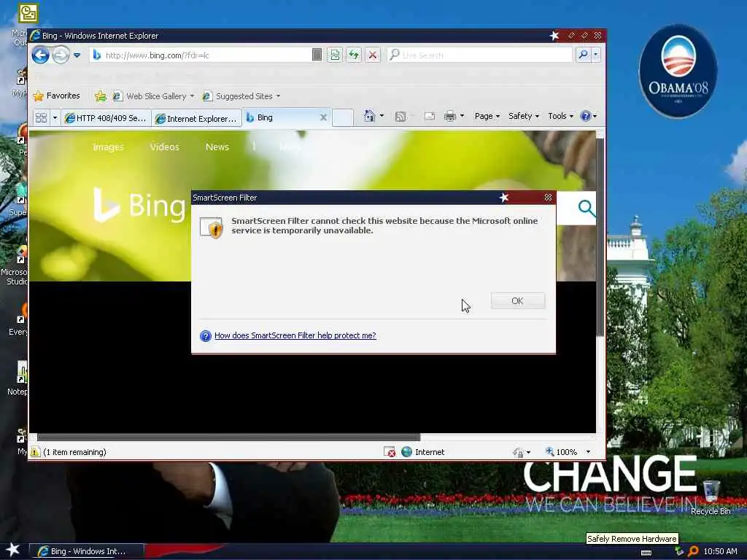Click the Refresh page icon
The width and height of the screenshot is (747, 560).
(x=354, y=55)
